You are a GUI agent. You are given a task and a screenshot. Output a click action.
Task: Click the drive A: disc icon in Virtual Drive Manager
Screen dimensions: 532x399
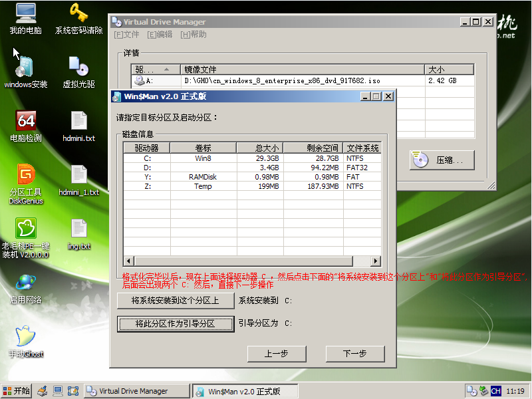click(140, 80)
